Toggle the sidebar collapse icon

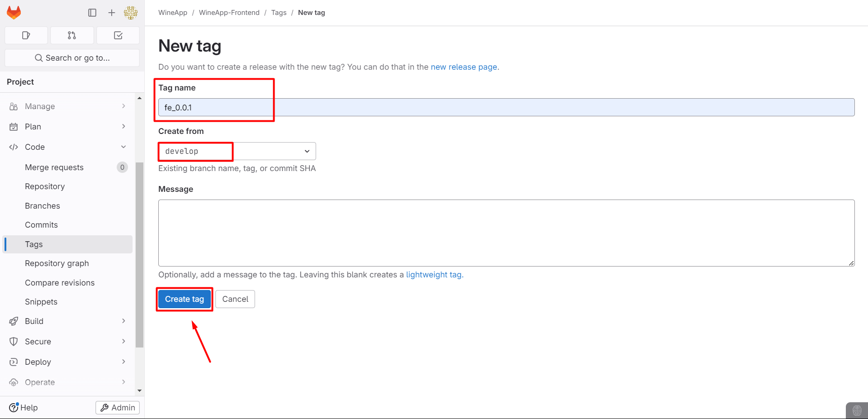[92, 13]
